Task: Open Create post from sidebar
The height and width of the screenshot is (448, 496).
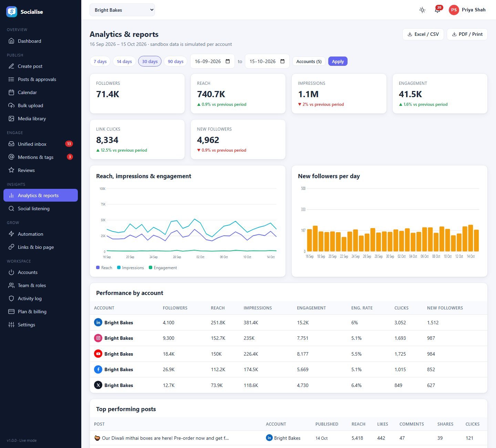Action: pyautogui.click(x=41, y=66)
